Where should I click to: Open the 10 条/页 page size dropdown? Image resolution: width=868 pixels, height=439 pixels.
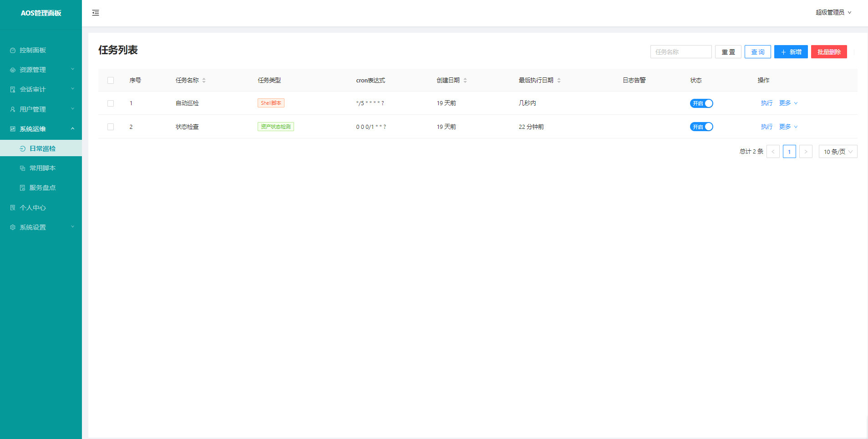click(x=838, y=152)
